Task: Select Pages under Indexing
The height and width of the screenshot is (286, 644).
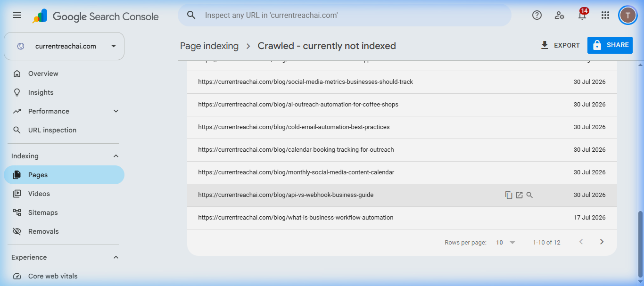Action: click(64, 175)
